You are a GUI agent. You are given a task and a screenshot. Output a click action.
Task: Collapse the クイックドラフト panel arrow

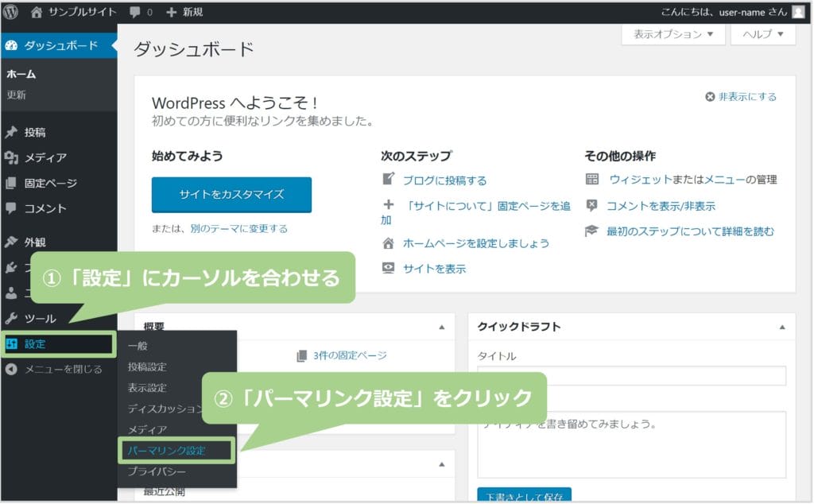click(x=782, y=327)
